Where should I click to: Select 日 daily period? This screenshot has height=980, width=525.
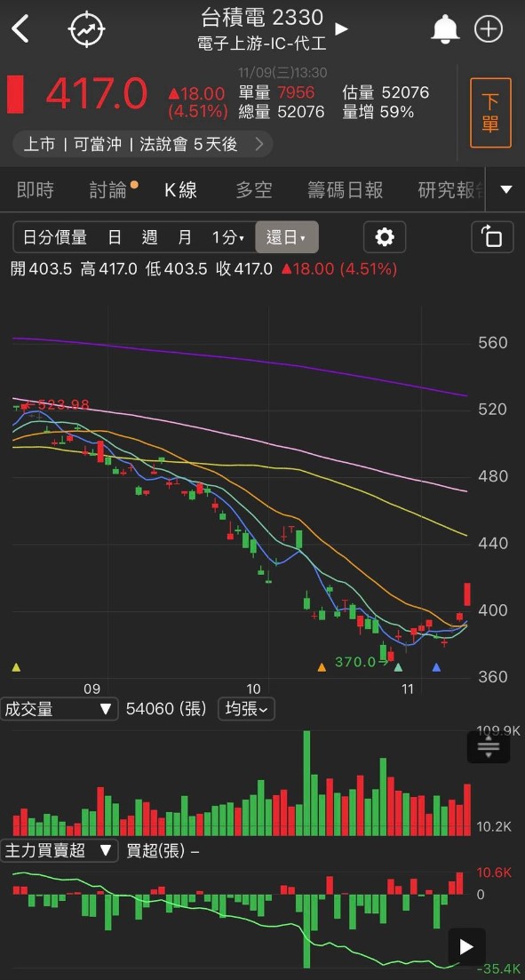[x=115, y=237]
